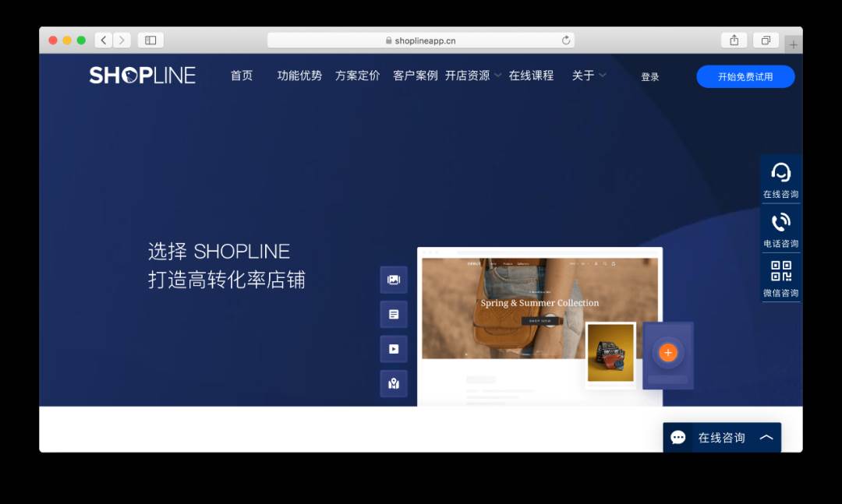Click the shoplineapp.cn address bar

click(x=421, y=41)
